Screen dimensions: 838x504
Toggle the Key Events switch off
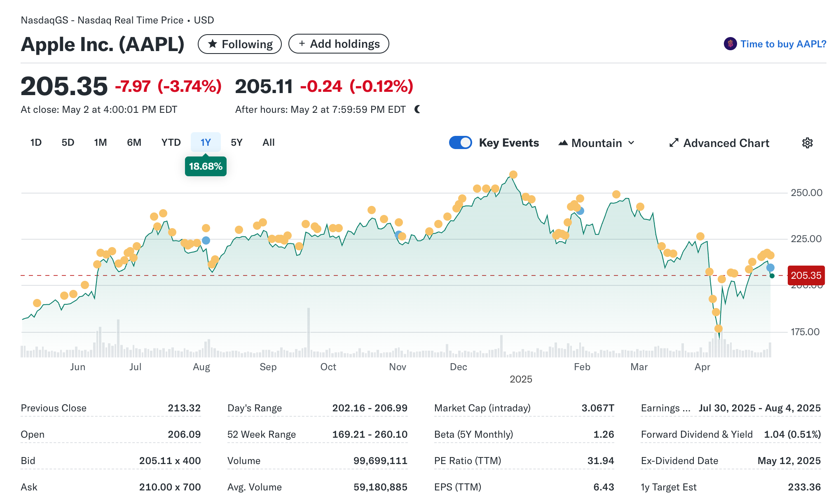pos(460,142)
